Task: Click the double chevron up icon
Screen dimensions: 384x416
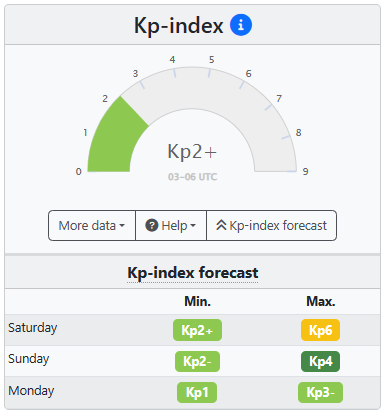Action: tap(221, 225)
